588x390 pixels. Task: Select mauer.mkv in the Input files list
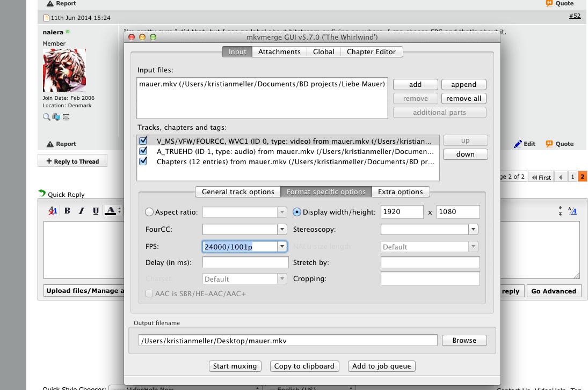click(262, 84)
